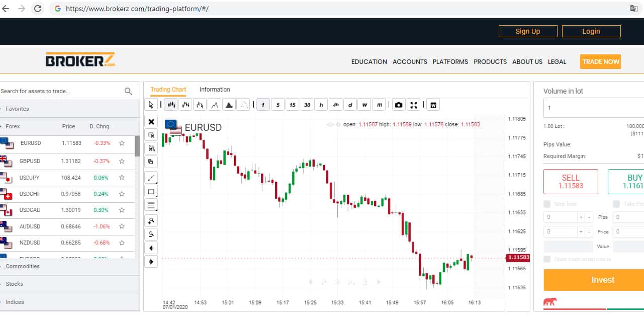Image resolution: width=644 pixels, height=316 pixels.
Task: Switch chart to candlestick style
Action: (x=172, y=105)
